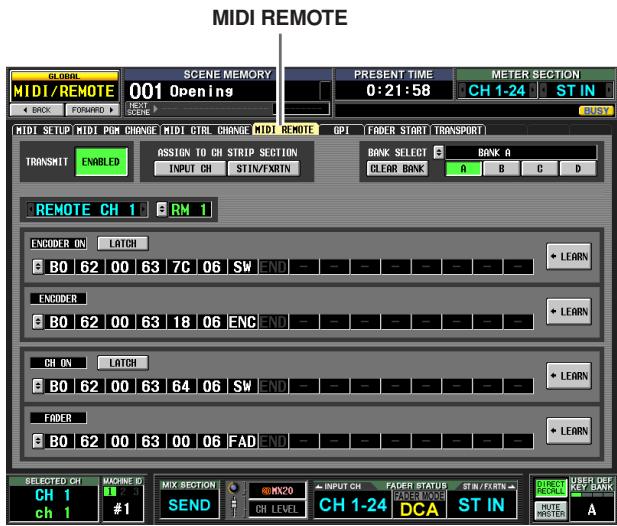Click the REMOTE CH 1 selector
The width and height of the screenshot is (617, 526).
click(x=87, y=210)
